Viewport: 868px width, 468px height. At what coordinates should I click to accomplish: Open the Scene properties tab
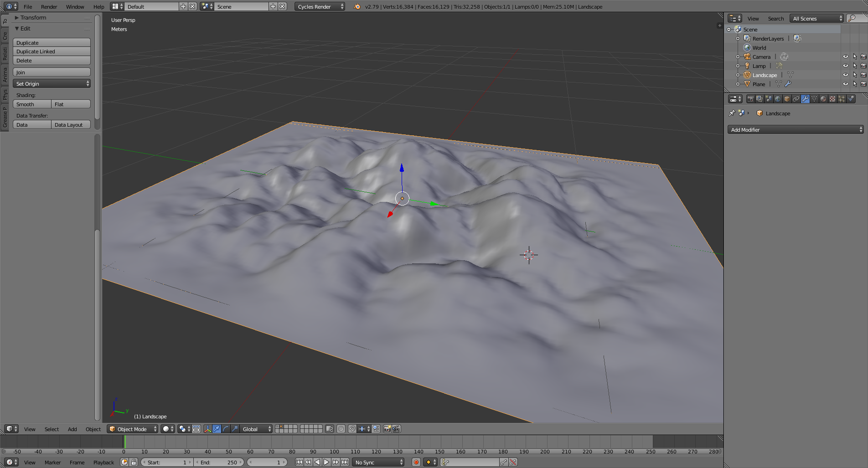769,99
